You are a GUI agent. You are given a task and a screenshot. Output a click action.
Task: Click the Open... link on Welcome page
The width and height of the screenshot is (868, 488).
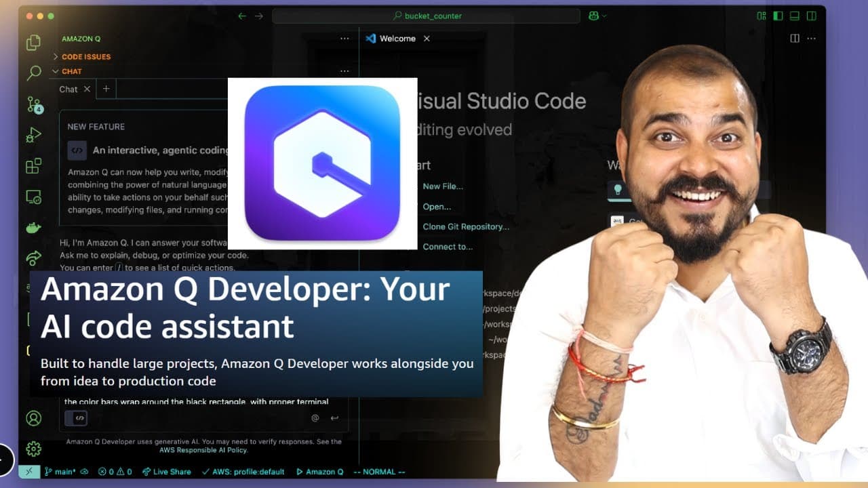(437, 207)
